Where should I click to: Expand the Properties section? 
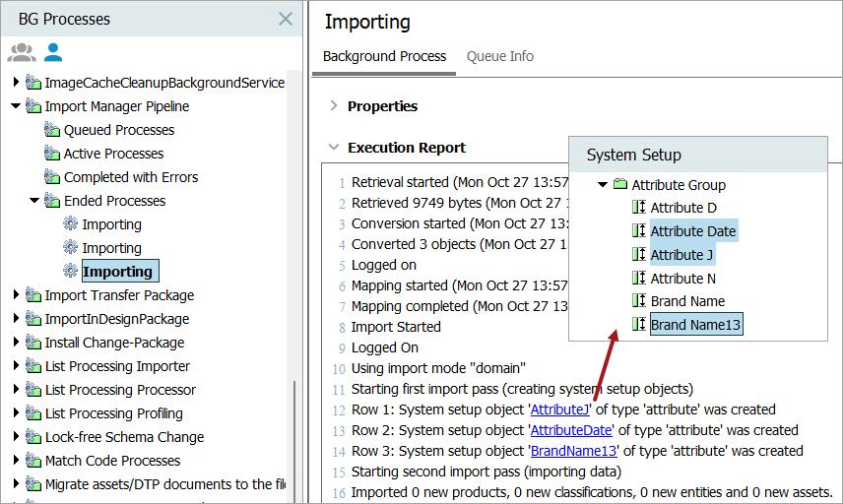click(334, 105)
